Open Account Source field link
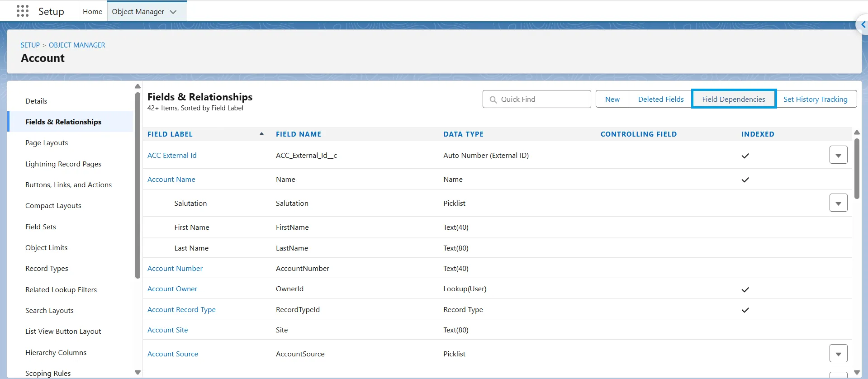 (x=173, y=354)
